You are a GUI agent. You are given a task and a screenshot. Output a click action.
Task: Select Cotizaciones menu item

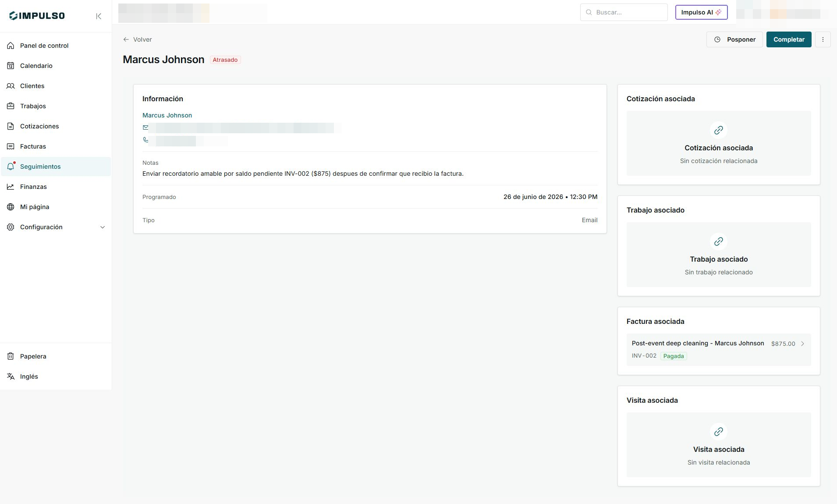tap(56, 126)
